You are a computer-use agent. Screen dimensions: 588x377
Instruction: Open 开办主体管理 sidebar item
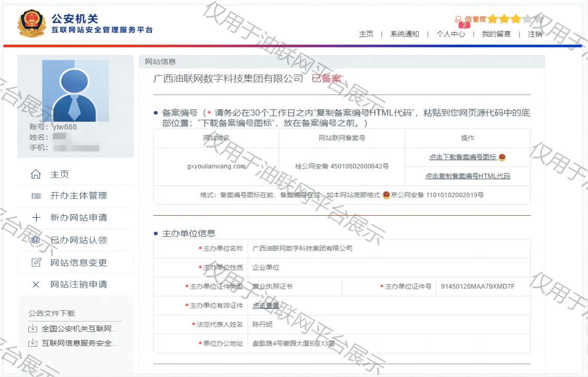[x=79, y=196]
